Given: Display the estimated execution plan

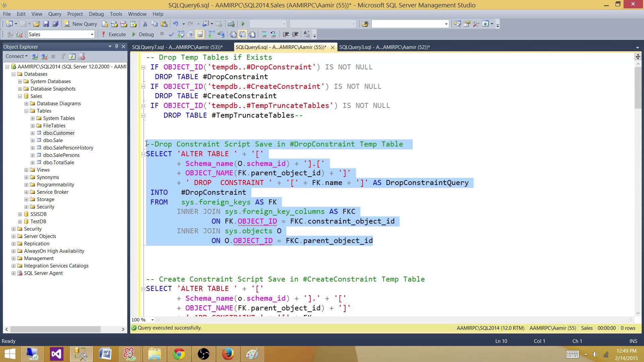Looking at the screenshot, I should click(181, 34).
